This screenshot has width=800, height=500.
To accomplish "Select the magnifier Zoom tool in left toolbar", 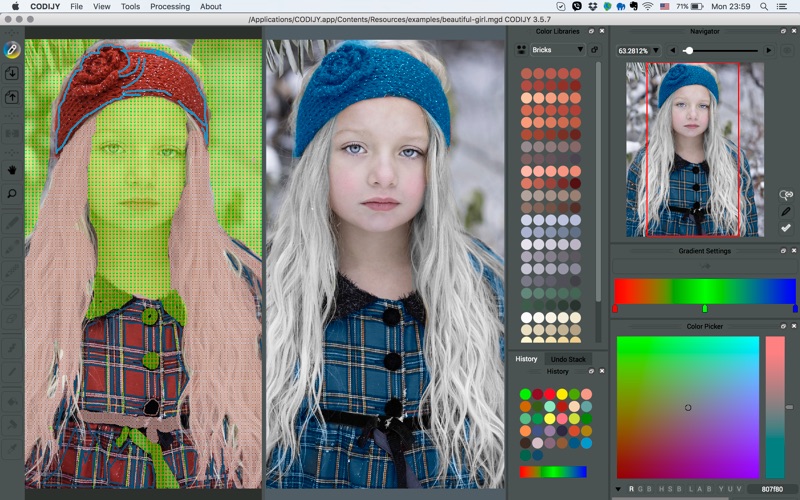I will (x=12, y=193).
